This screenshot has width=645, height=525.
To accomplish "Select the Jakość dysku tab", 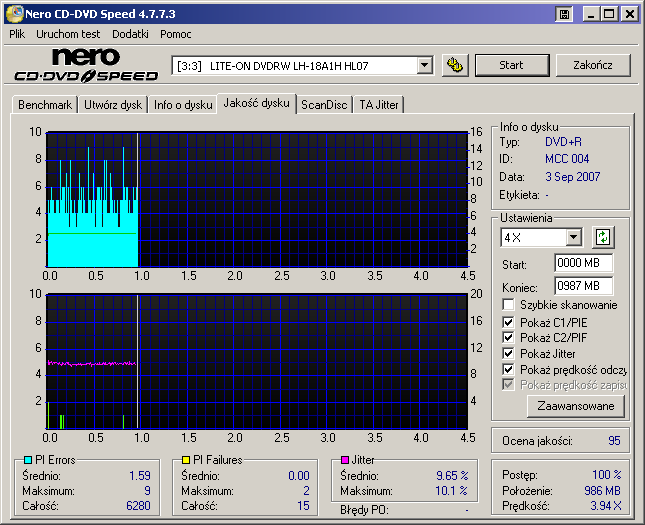I will click(x=256, y=103).
